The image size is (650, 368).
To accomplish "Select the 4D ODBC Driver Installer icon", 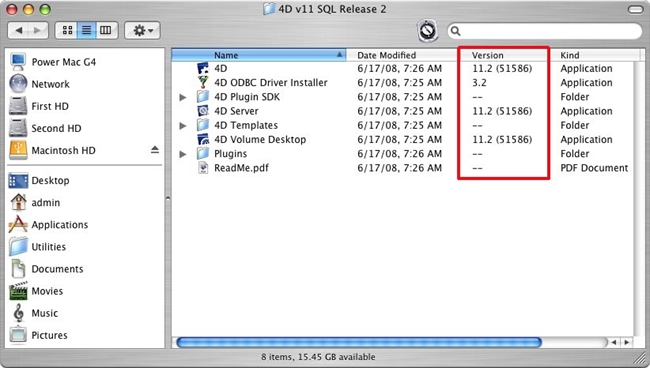I will (203, 82).
